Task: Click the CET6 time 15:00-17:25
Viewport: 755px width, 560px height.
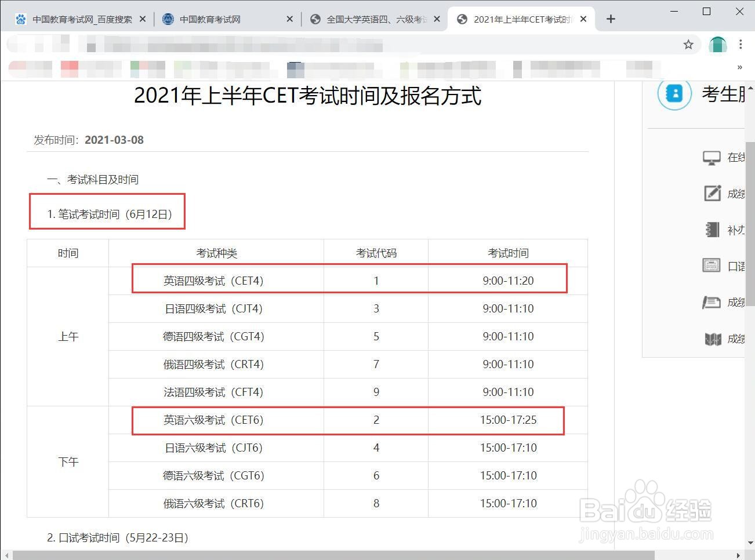Action: click(508, 420)
